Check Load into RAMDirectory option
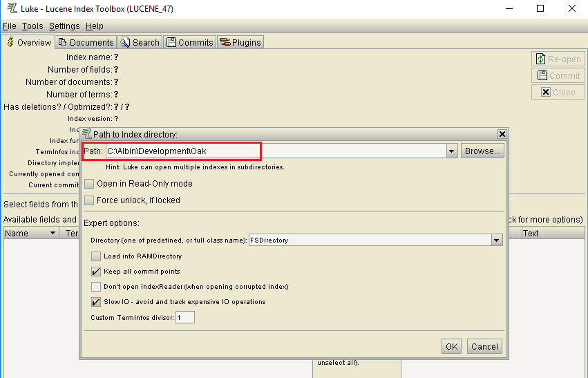Screen dimensions: 588x378 tap(96, 256)
